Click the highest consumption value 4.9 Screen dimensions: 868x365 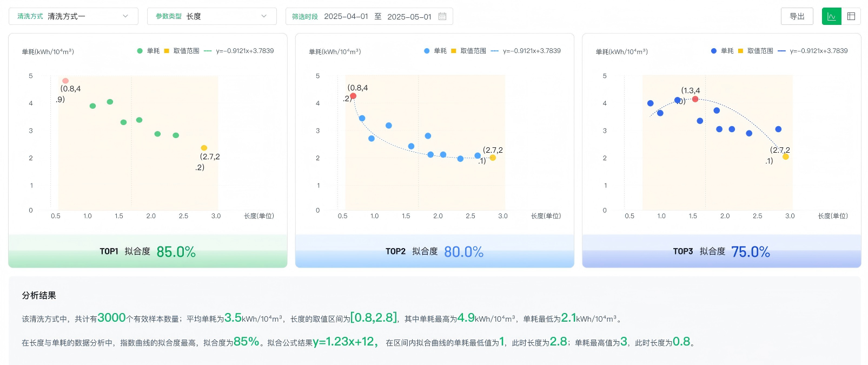(466, 318)
